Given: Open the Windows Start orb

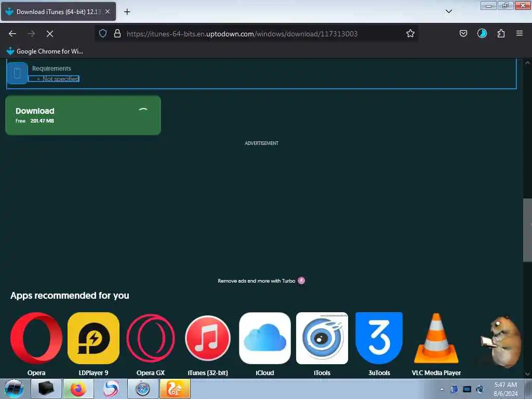Looking at the screenshot, I should (x=14, y=389).
